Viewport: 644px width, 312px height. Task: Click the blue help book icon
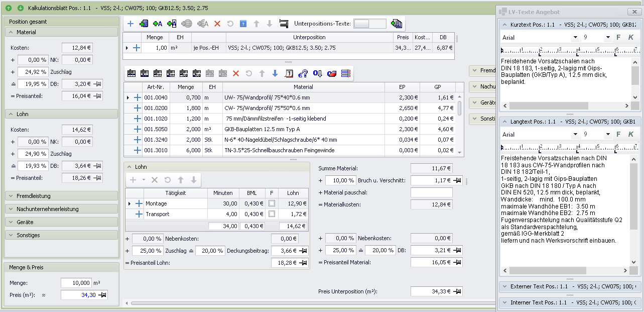point(243,24)
